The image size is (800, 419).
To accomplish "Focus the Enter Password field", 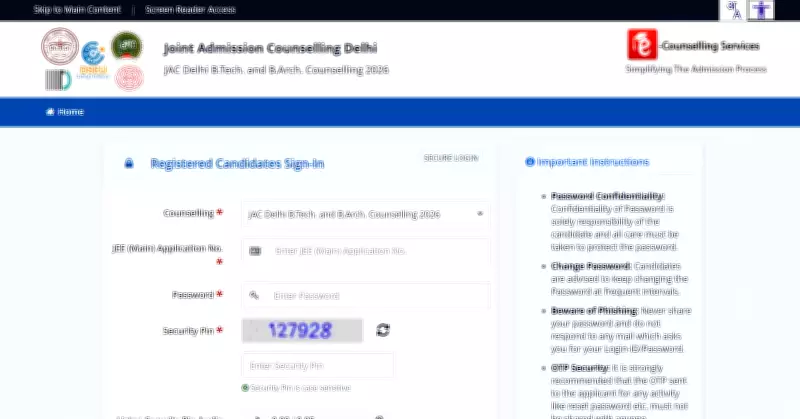I will pos(366,295).
